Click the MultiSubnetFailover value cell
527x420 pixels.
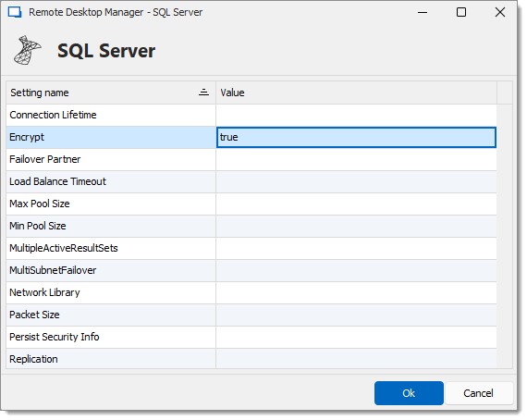pos(356,270)
